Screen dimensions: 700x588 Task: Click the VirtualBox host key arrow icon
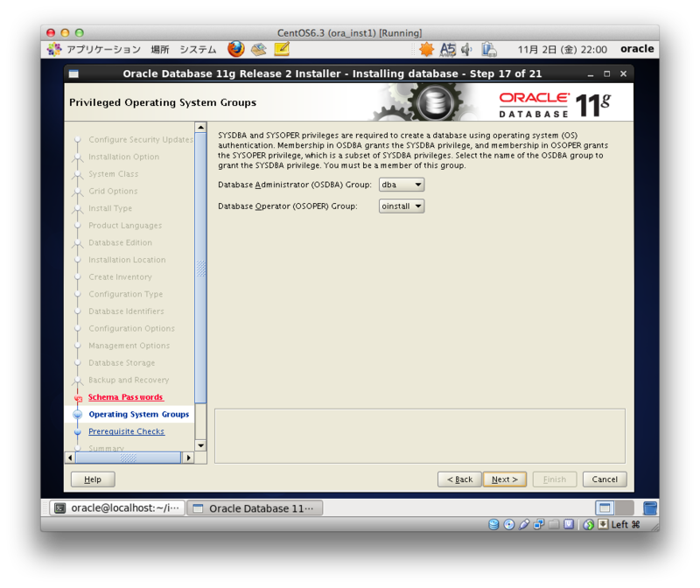click(603, 524)
